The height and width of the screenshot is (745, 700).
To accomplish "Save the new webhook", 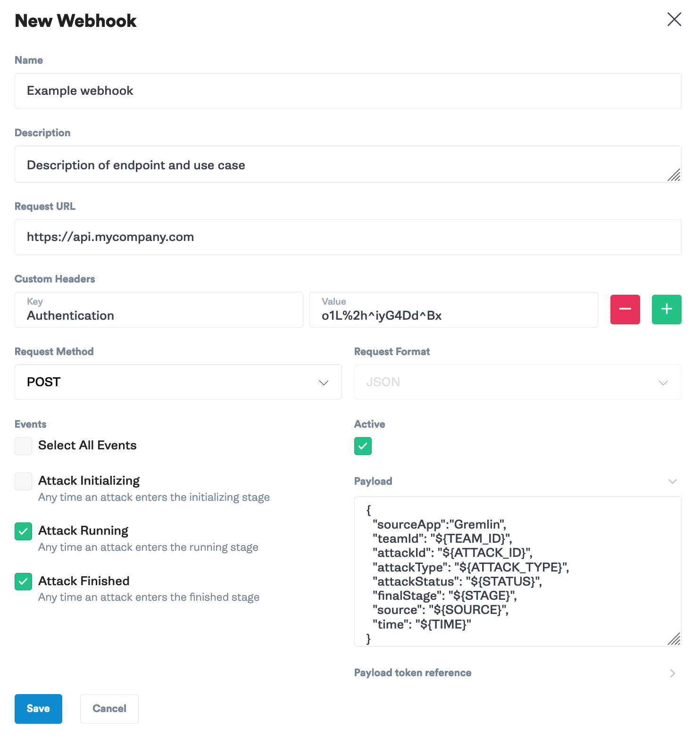I will 38,709.
